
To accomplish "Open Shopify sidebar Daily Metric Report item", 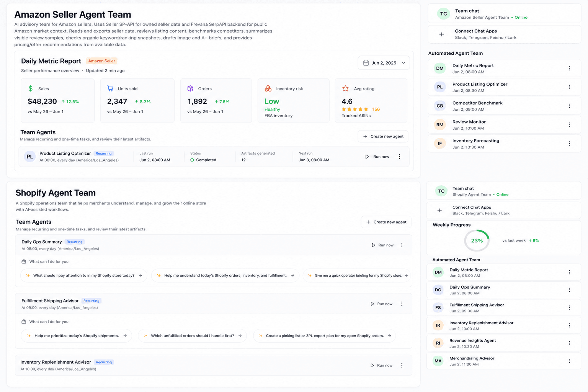I will click(503, 273).
